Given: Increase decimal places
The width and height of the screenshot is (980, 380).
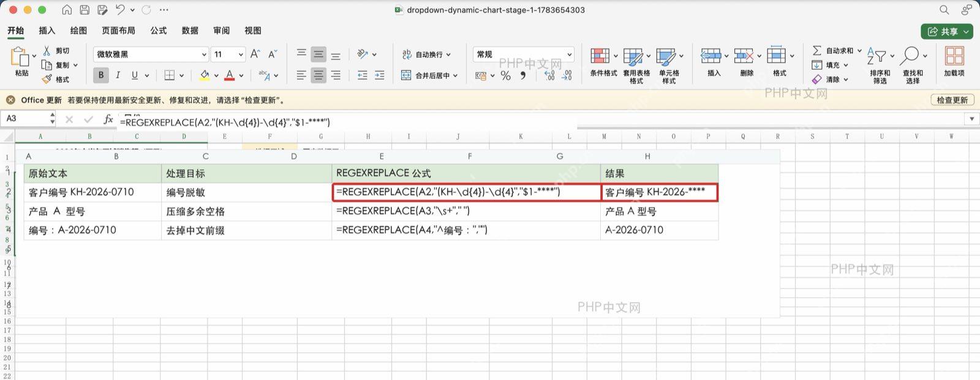Looking at the screenshot, I should 549,75.
